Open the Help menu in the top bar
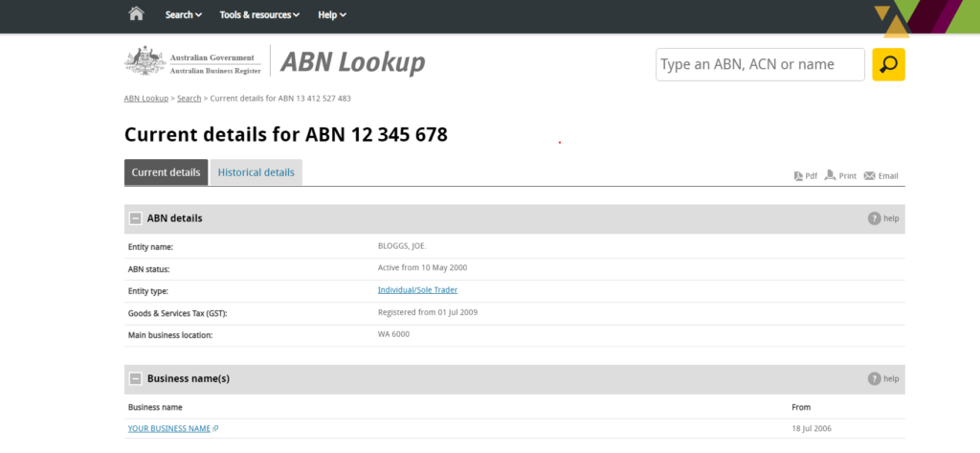The image size is (980, 453). 332,15
